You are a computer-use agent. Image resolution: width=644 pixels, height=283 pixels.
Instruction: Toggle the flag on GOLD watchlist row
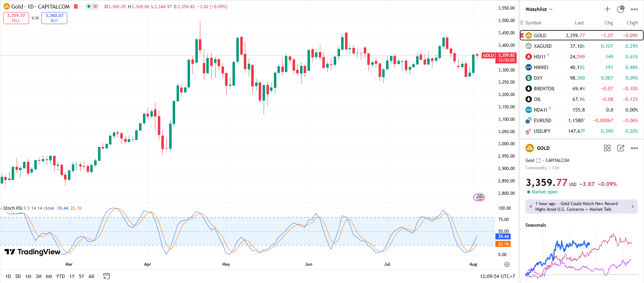[522, 35]
